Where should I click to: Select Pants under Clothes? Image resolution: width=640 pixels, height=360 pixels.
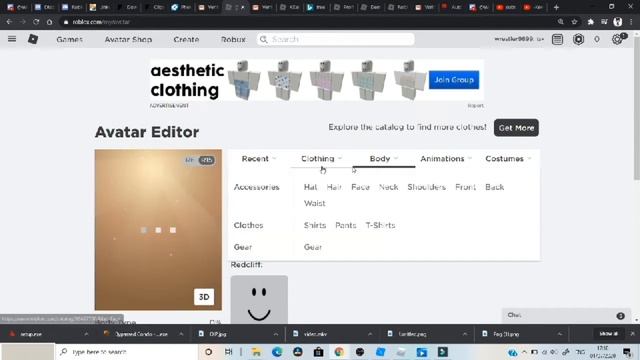coord(345,225)
